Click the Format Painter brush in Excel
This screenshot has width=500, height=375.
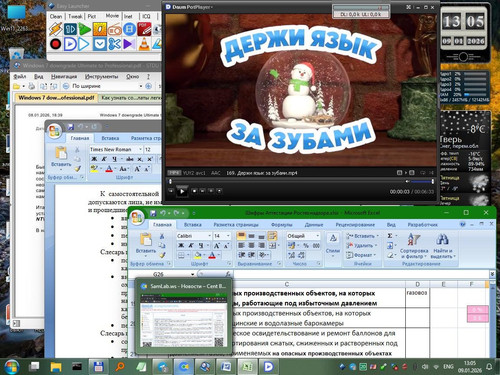162,255
